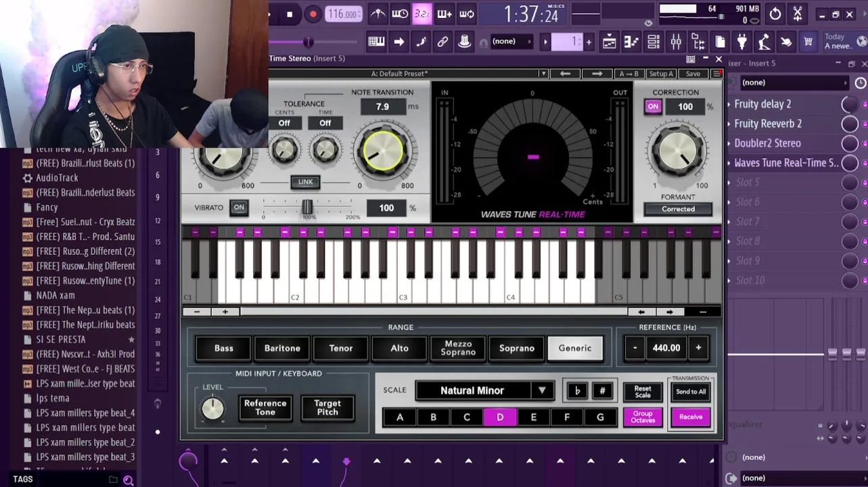
Task: Click the Note Transition knob
Action: coord(383,150)
